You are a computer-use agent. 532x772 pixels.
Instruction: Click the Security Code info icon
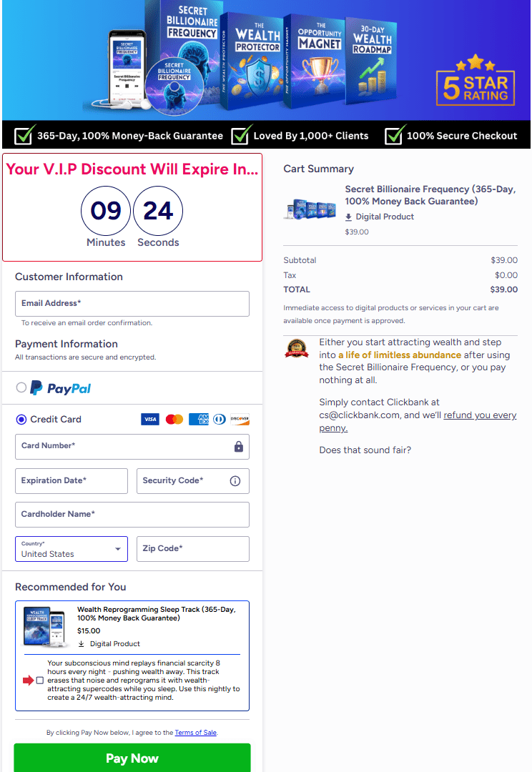235,481
